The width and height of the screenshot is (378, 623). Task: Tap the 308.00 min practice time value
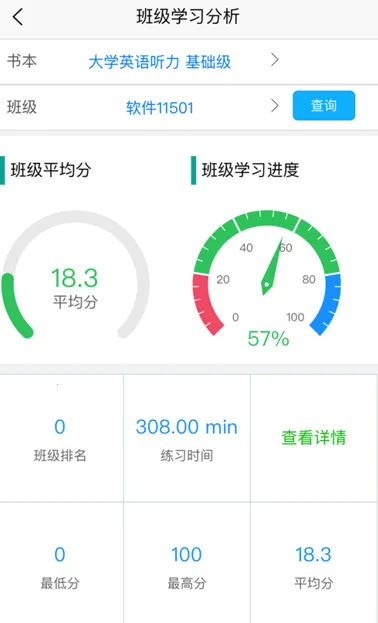186,427
